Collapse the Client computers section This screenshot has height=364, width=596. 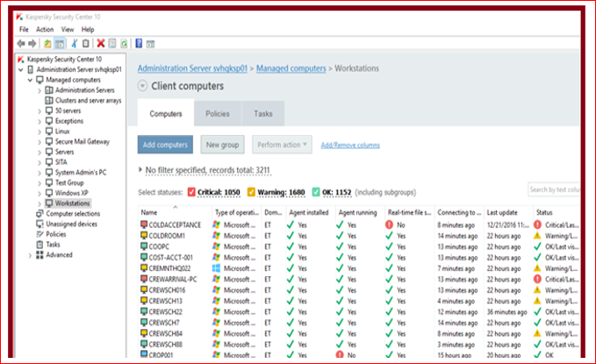[x=142, y=86]
